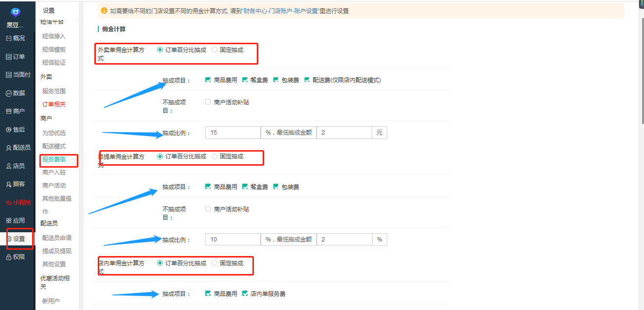Click the orange info icon in notice

pyautogui.click(x=104, y=10)
